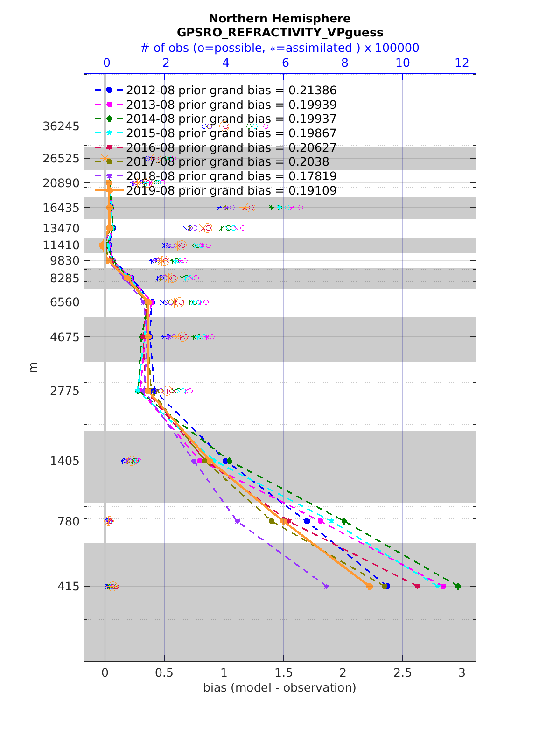The image size is (560, 735).
Task: Select the magenta square marker at 415 m
Action: pyautogui.click(x=443, y=586)
